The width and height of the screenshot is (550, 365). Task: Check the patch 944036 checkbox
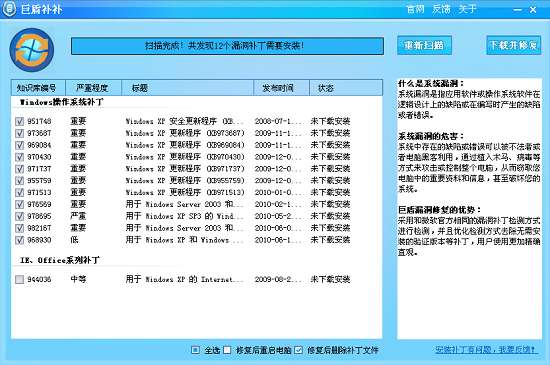[19, 279]
